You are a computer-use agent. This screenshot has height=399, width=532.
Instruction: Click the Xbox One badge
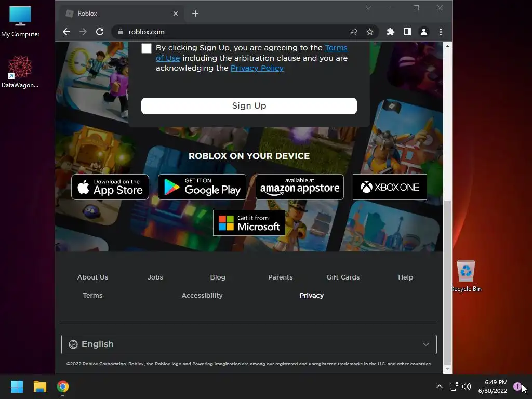[x=390, y=187]
